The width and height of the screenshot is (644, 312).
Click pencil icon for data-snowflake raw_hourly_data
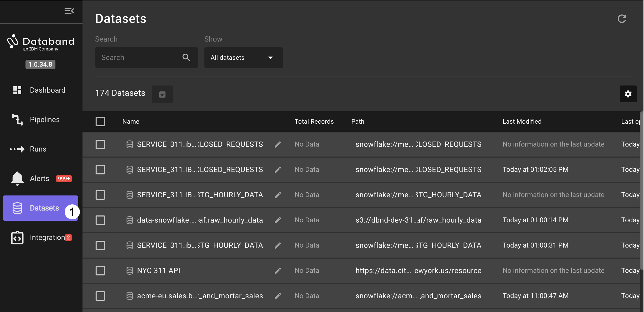pyautogui.click(x=278, y=220)
